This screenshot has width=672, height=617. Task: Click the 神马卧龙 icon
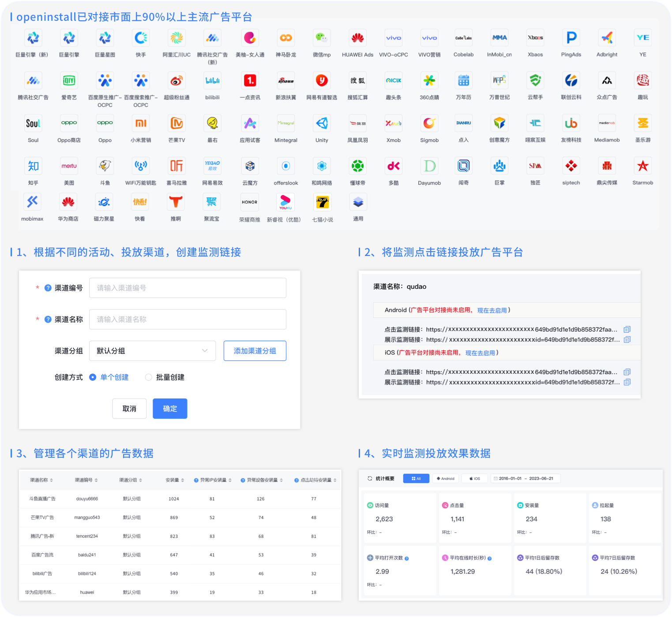[x=286, y=38]
